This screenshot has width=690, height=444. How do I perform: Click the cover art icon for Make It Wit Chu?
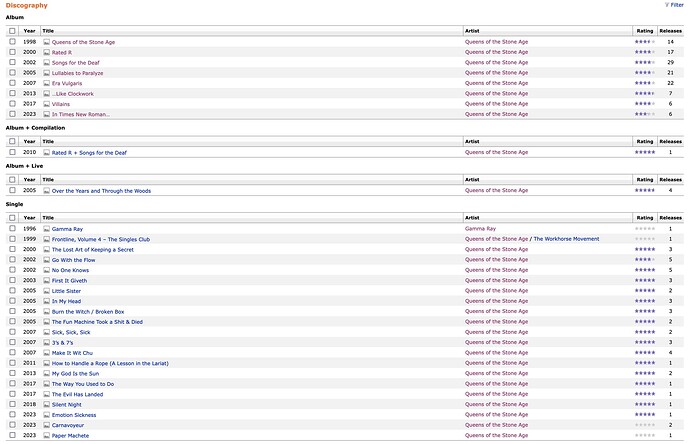pyautogui.click(x=47, y=353)
